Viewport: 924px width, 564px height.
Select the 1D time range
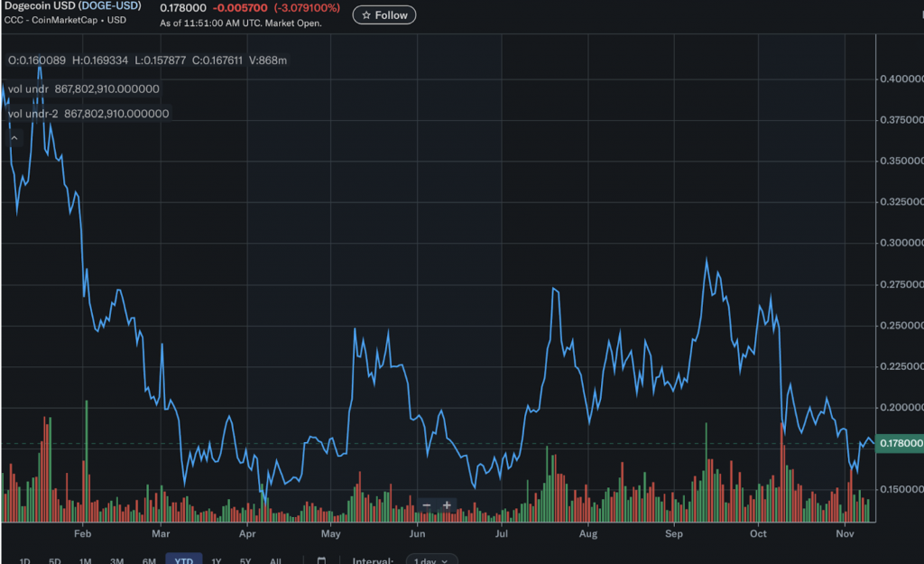pyautogui.click(x=24, y=560)
